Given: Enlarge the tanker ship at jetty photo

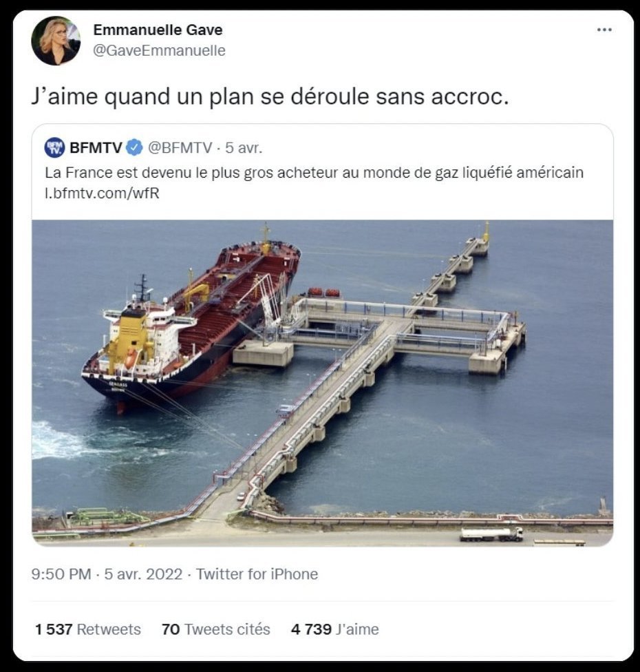Looking at the screenshot, I should tap(323, 383).
